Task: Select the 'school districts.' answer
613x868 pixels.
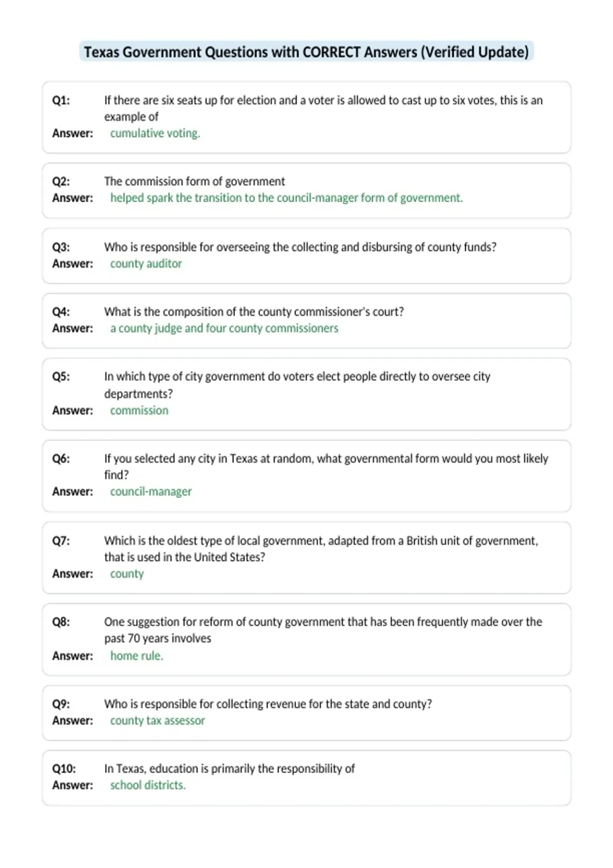Action: (x=148, y=785)
